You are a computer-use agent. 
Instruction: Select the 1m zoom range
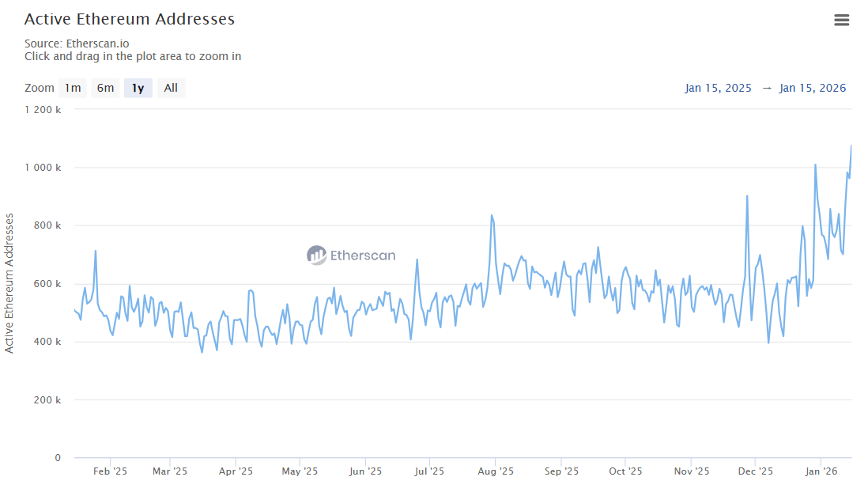(x=73, y=88)
